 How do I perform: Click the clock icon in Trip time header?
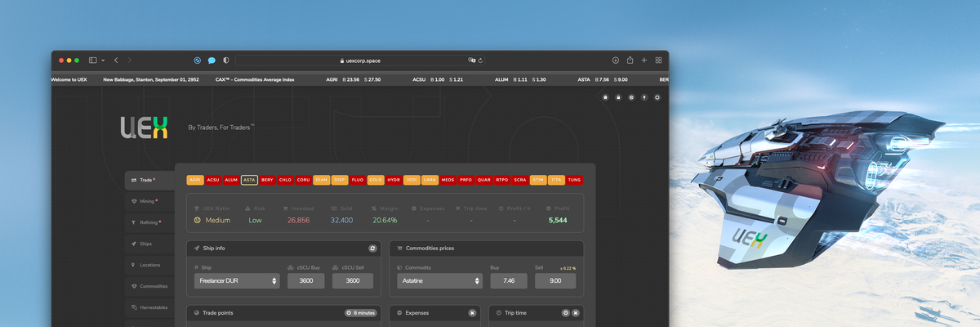click(565, 313)
